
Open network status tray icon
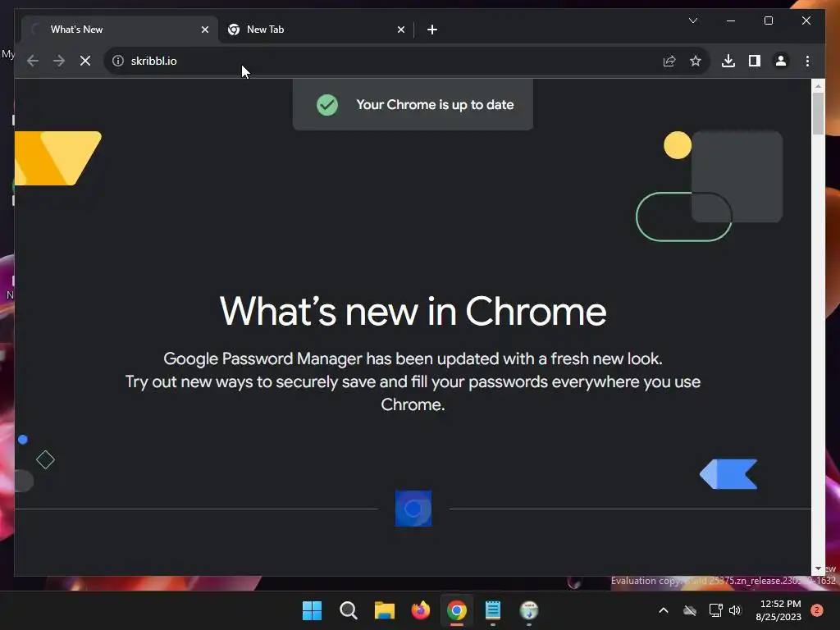715,610
